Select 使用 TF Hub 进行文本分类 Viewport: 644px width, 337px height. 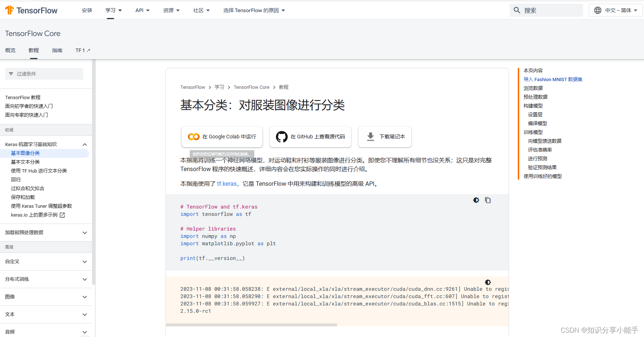(39, 171)
